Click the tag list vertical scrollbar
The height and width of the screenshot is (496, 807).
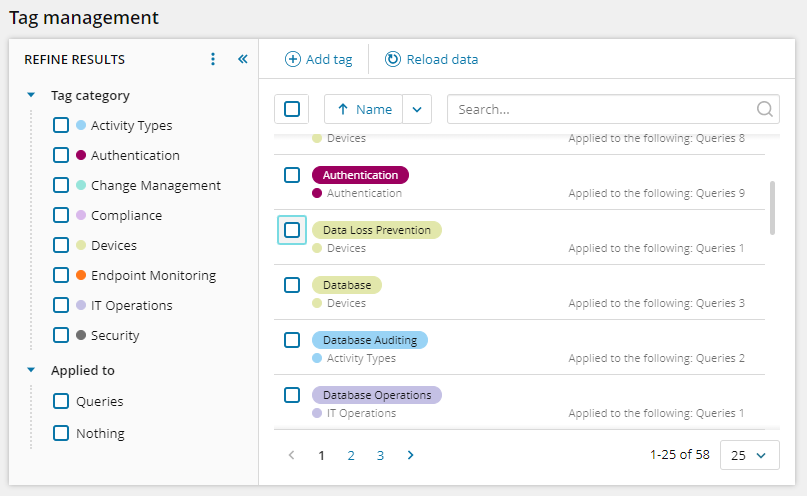point(772,208)
